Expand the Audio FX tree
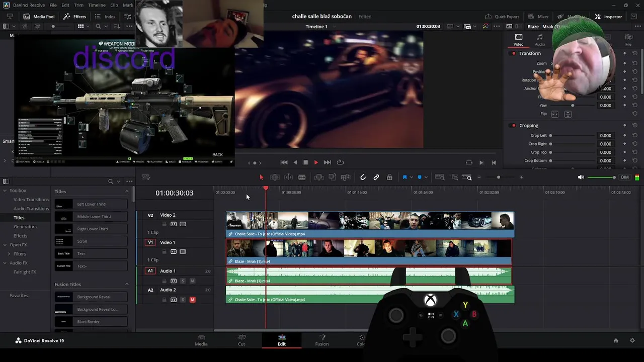 coord(5,263)
